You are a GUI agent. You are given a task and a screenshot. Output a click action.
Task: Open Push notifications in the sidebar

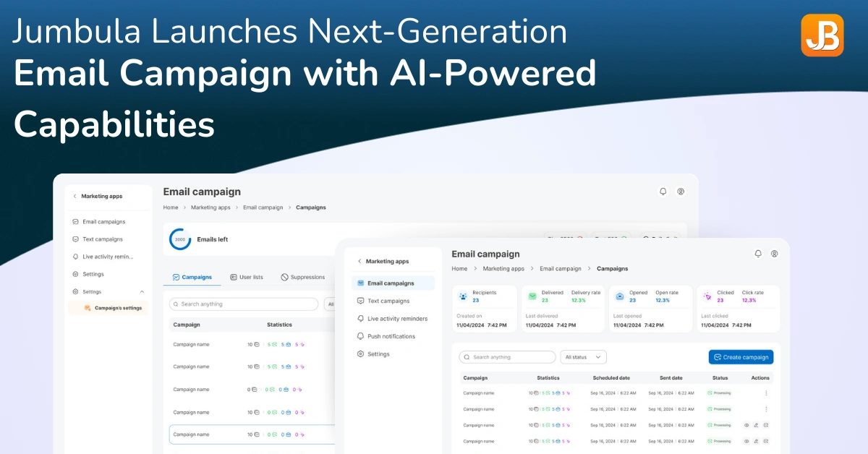391,336
